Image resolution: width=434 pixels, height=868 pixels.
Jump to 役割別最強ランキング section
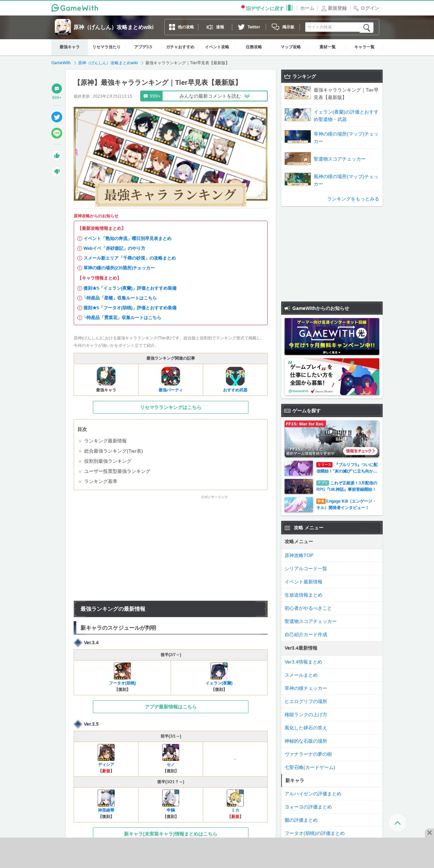(x=108, y=461)
